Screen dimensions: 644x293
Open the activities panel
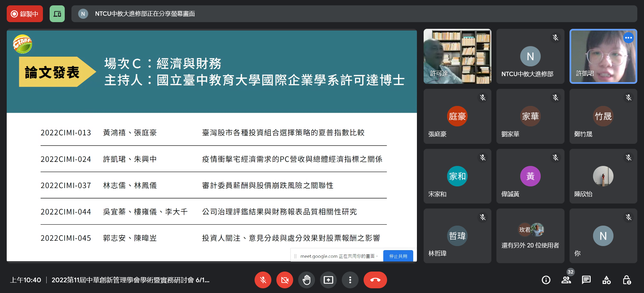coord(606,280)
